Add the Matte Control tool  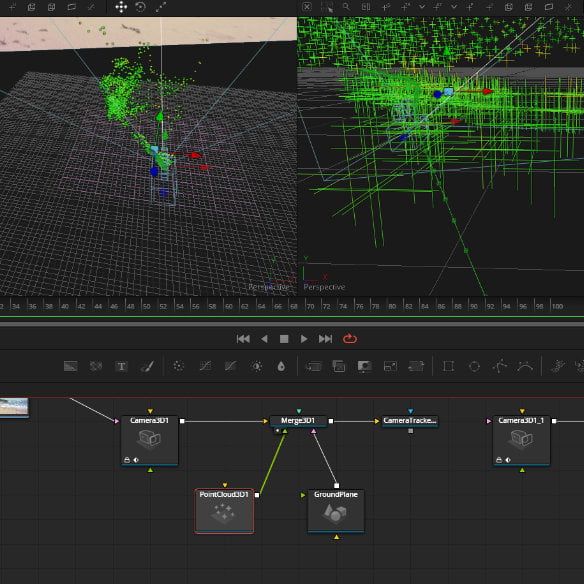[364, 366]
